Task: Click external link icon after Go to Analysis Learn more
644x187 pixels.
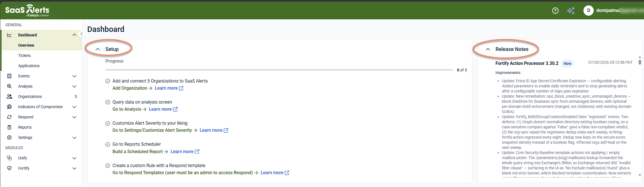Action: point(175,109)
